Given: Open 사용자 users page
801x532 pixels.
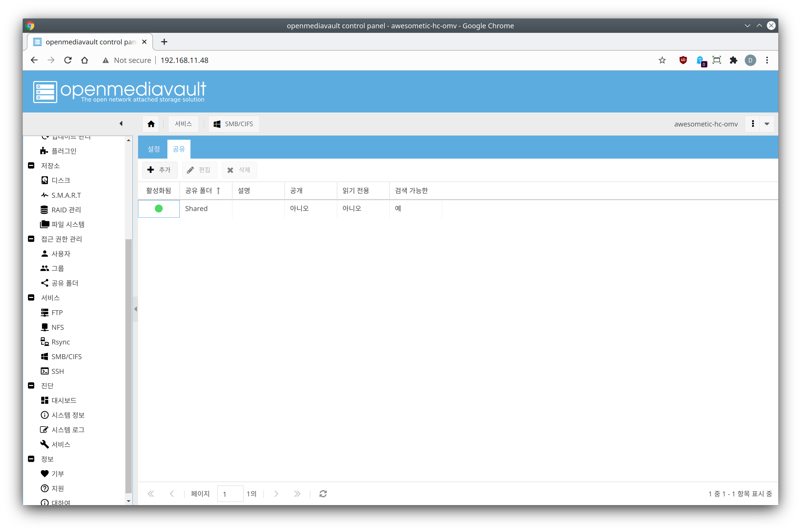Looking at the screenshot, I should [x=56, y=254].
